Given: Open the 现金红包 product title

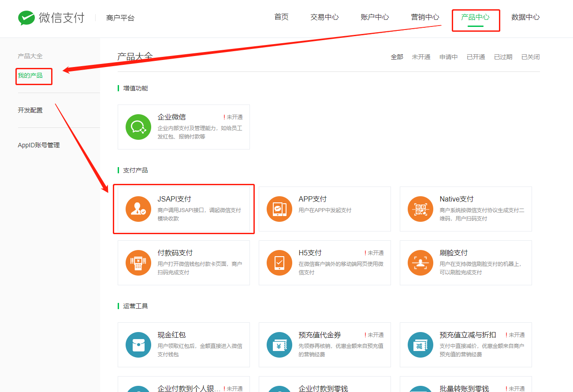Looking at the screenshot, I should point(171,335).
